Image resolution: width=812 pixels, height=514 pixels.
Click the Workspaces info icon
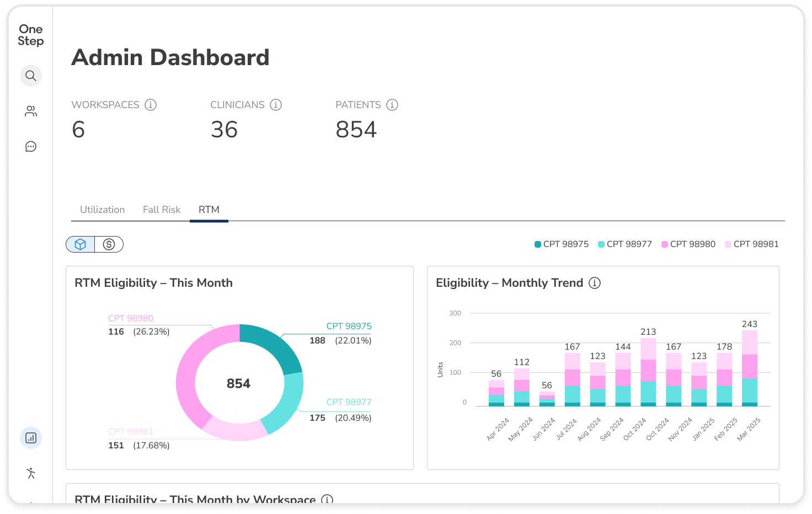click(x=151, y=105)
